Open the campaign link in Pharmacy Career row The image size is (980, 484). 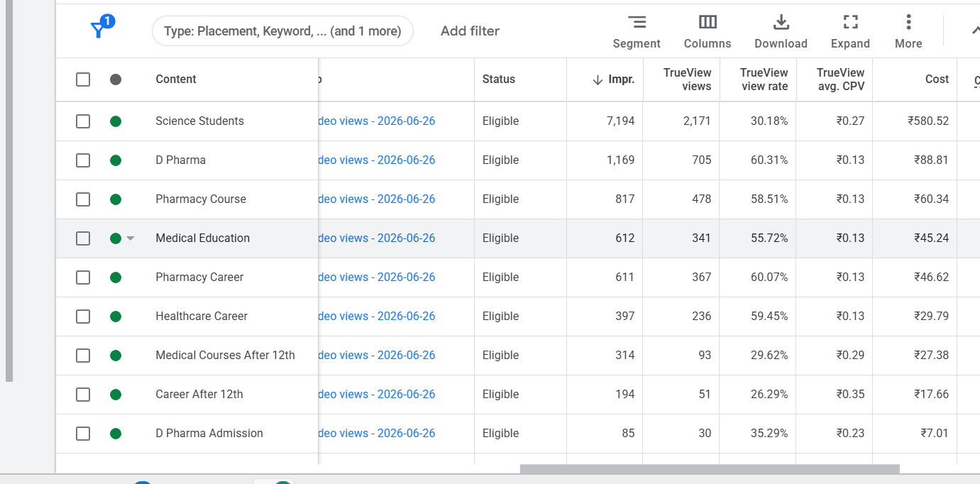(377, 277)
